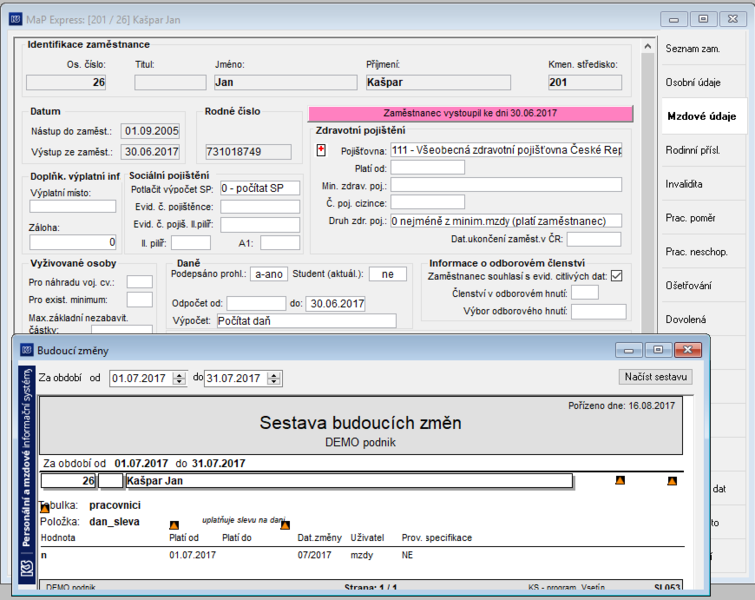Click the orange marker after 'uplatňuje slevu na dani'
This screenshot has width=755, height=600.
[285, 525]
